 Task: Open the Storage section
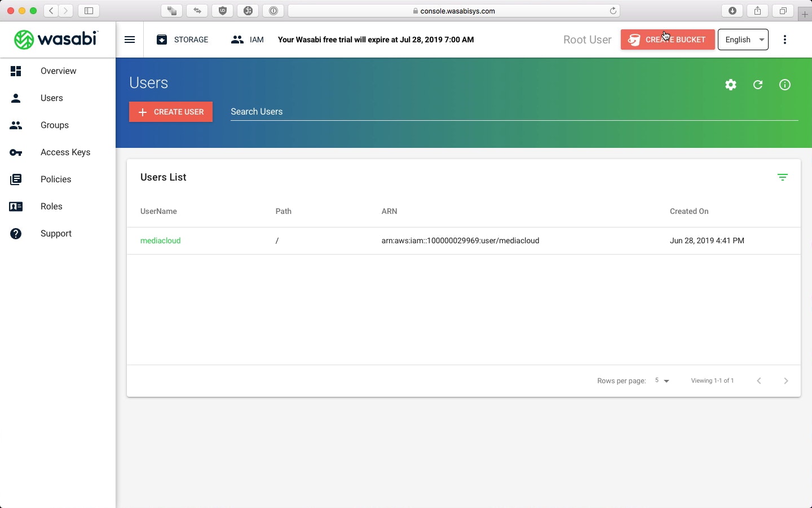(x=183, y=40)
